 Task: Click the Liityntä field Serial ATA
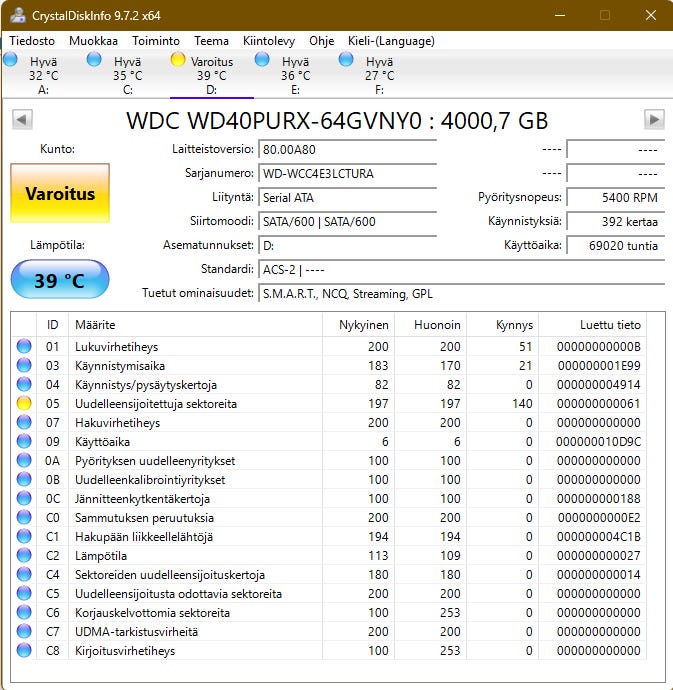tap(348, 198)
